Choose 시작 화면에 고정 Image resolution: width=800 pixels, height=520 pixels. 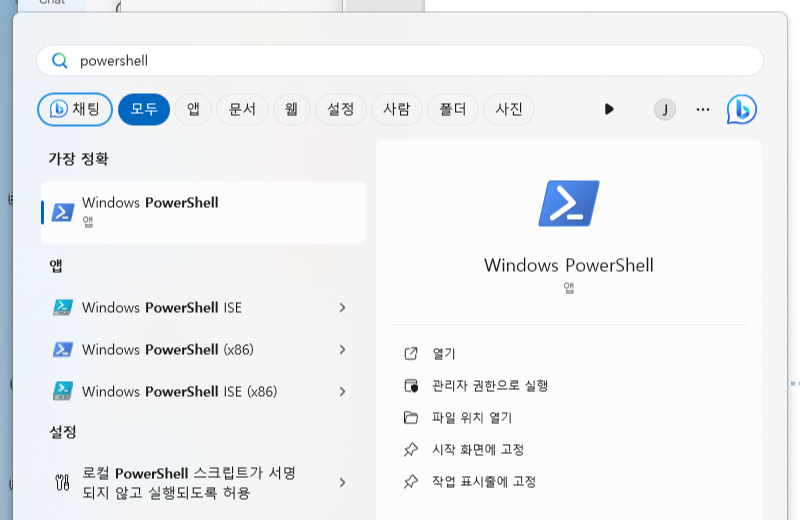tap(478, 450)
